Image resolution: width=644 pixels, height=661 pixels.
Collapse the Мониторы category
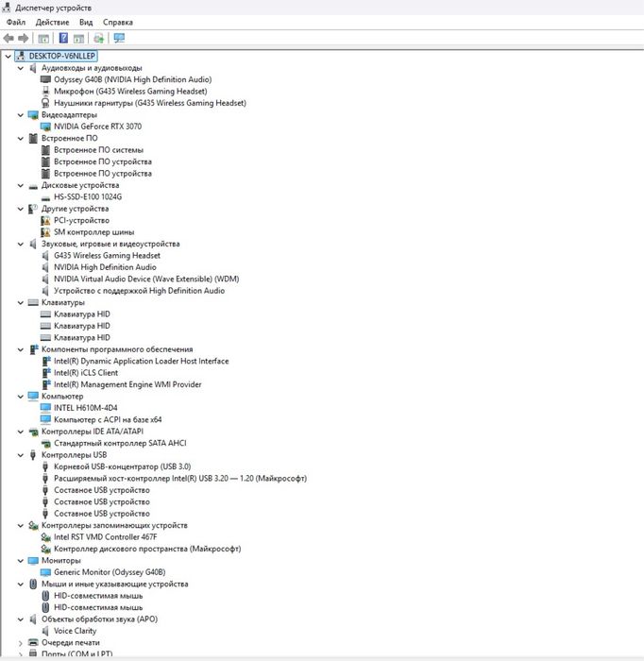coord(20,561)
